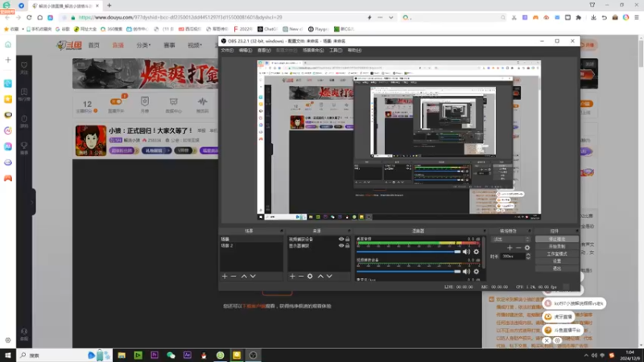Expand 视频 dropdown in Douyu navigation

point(195,45)
